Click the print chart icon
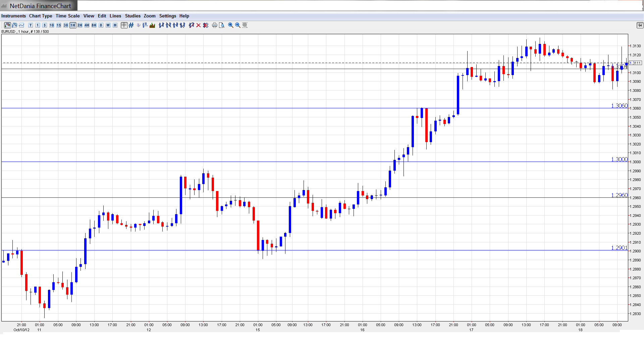Screen dimensions: 644x362 click(215, 25)
